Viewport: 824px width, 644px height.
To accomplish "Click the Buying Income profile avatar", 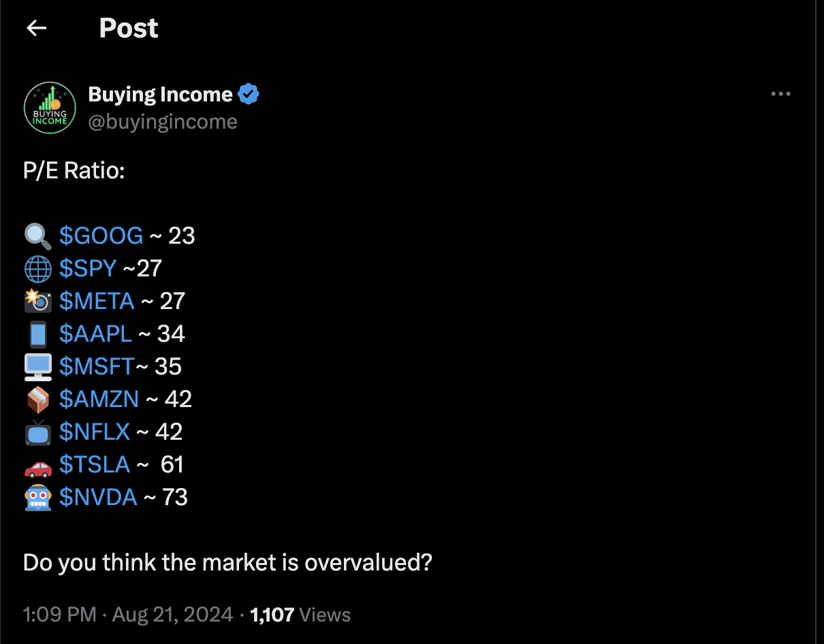I will coord(50,108).
